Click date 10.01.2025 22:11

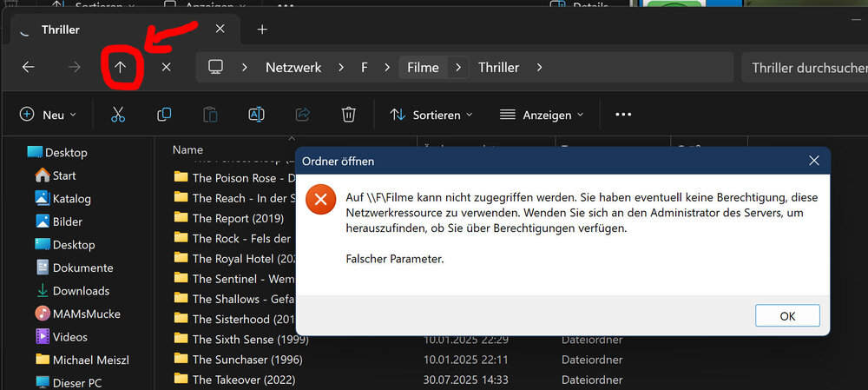[465, 360]
